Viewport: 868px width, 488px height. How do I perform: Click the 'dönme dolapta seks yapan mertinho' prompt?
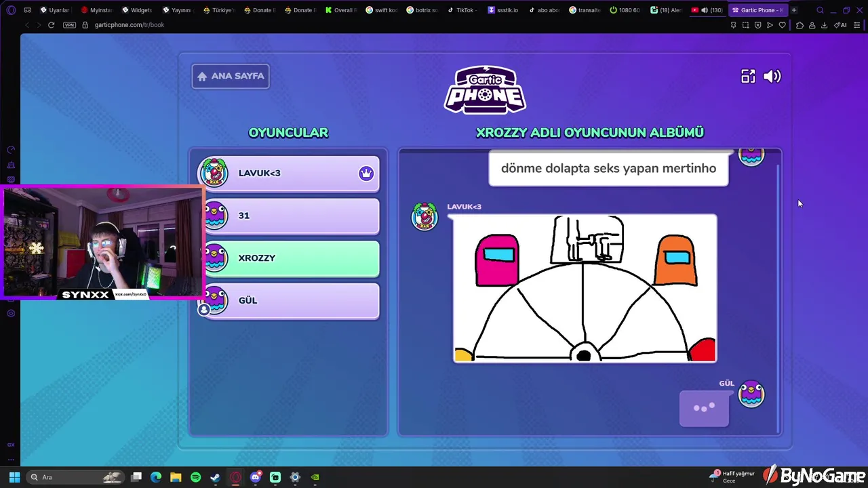pyautogui.click(x=608, y=168)
